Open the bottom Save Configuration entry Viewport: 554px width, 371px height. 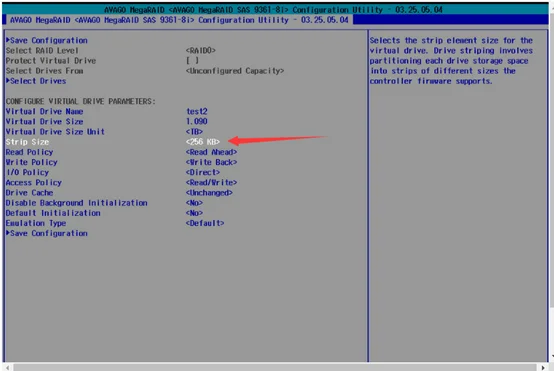pyautogui.click(x=47, y=233)
